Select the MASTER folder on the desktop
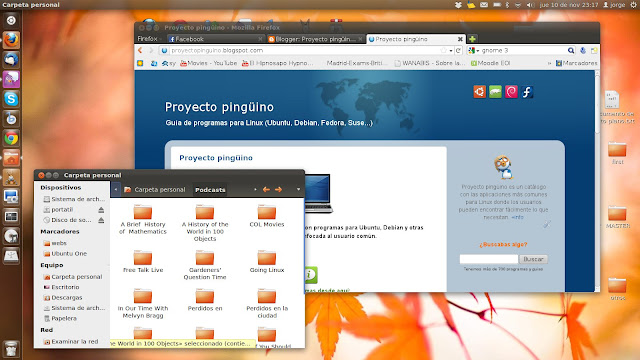The height and width of the screenshot is (360, 640). pos(617,218)
